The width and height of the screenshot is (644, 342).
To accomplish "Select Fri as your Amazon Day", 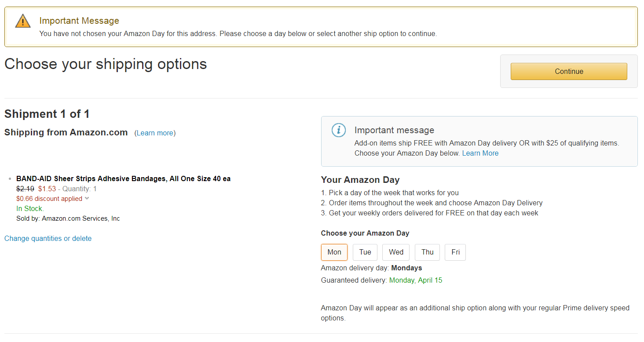I will pos(455,252).
